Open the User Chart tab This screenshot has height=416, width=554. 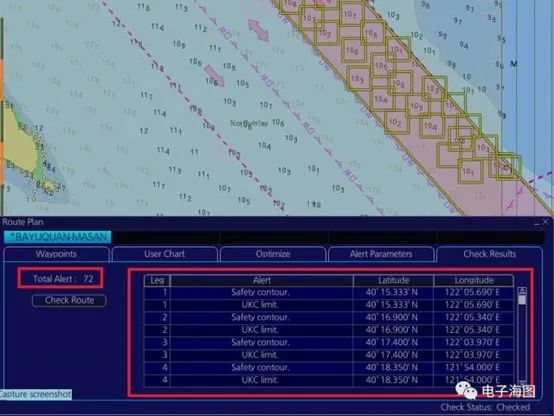165,254
